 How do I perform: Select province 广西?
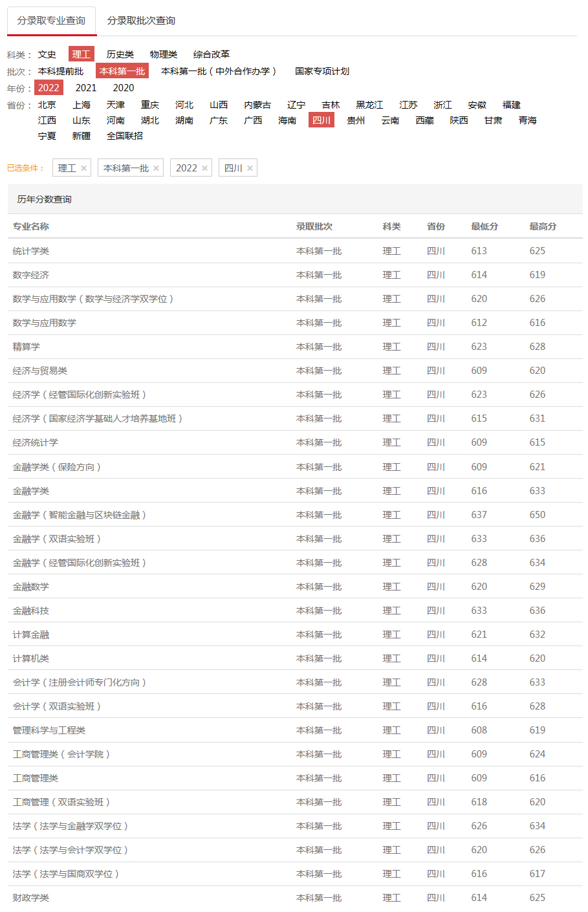click(253, 120)
